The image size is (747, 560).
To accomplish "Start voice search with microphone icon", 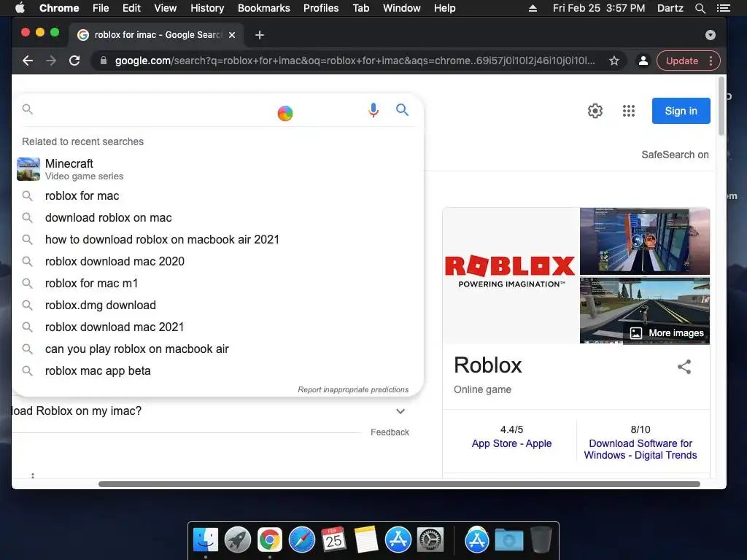I will click(x=373, y=110).
